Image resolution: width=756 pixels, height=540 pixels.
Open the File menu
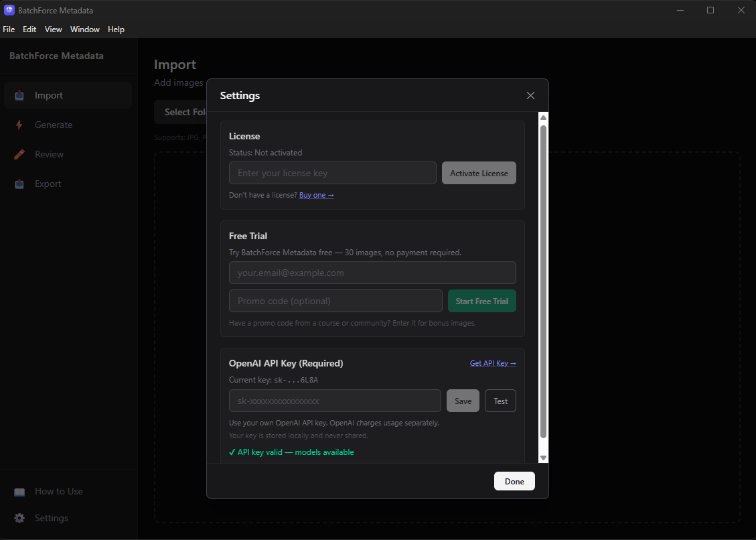pyautogui.click(x=9, y=29)
